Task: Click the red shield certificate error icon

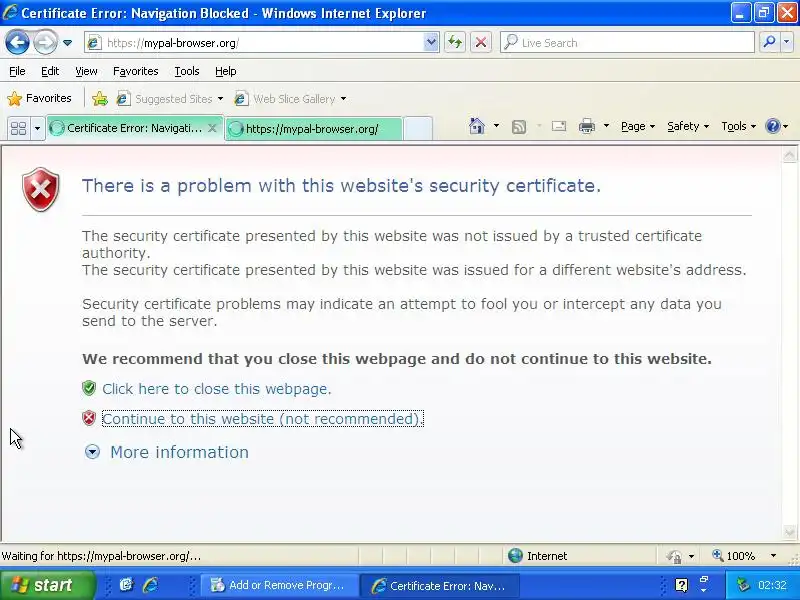Action: click(41, 189)
